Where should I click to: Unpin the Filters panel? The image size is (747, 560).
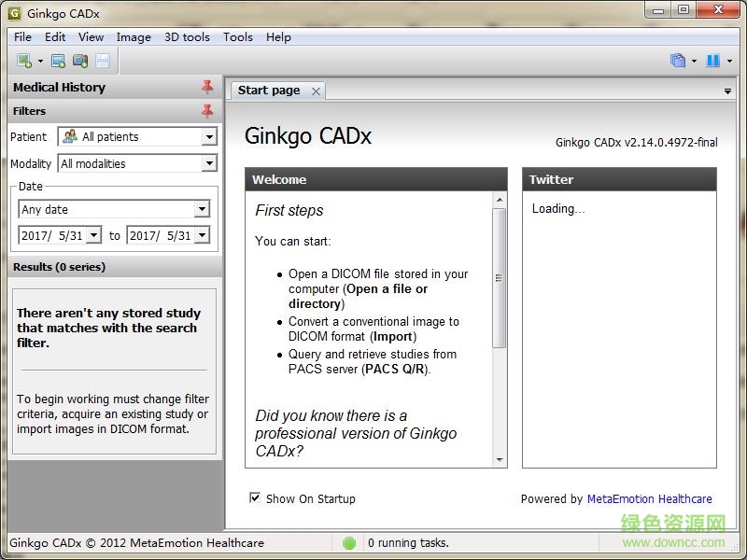coord(205,111)
